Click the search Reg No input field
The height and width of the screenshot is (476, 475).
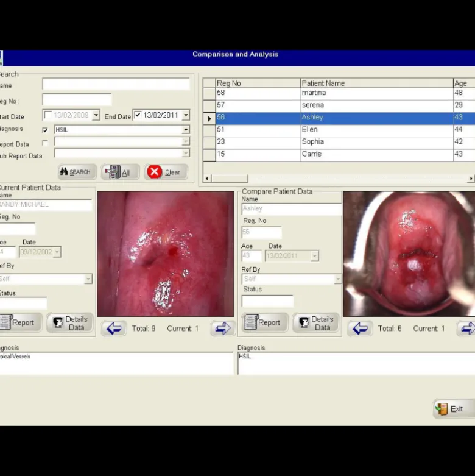pyautogui.click(x=77, y=99)
